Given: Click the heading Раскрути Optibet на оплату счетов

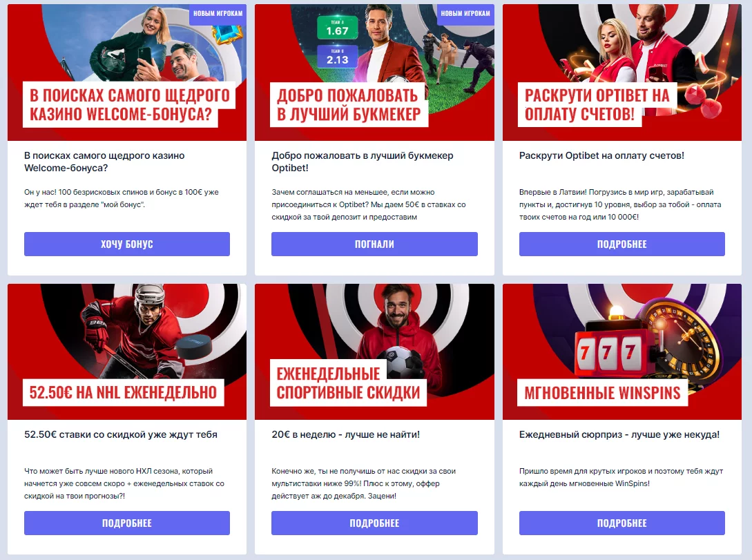Looking at the screenshot, I should pos(602,155).
